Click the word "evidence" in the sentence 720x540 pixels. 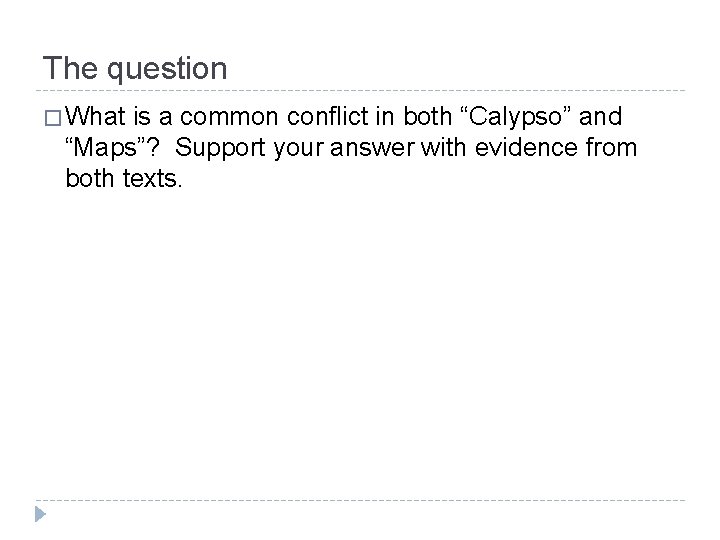pos(526,147)
